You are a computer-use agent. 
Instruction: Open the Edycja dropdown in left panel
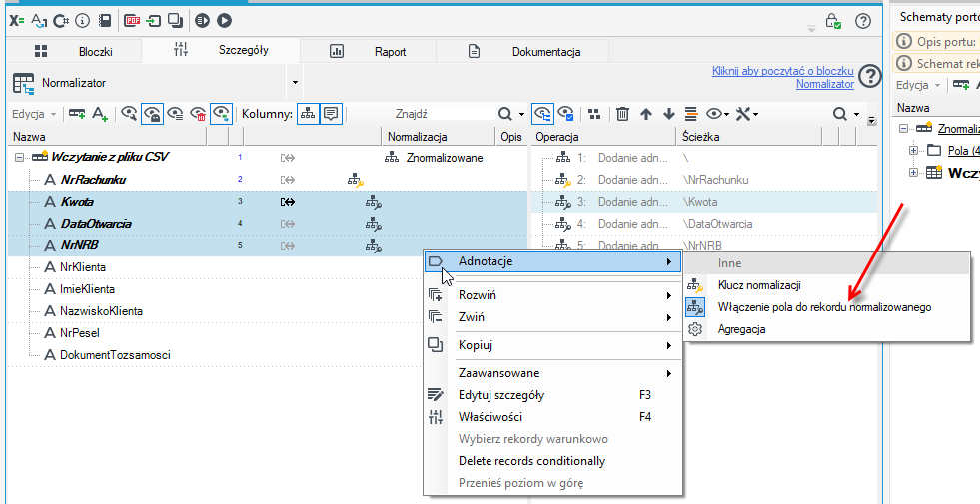pyautogui.click(x=34, y=114)
